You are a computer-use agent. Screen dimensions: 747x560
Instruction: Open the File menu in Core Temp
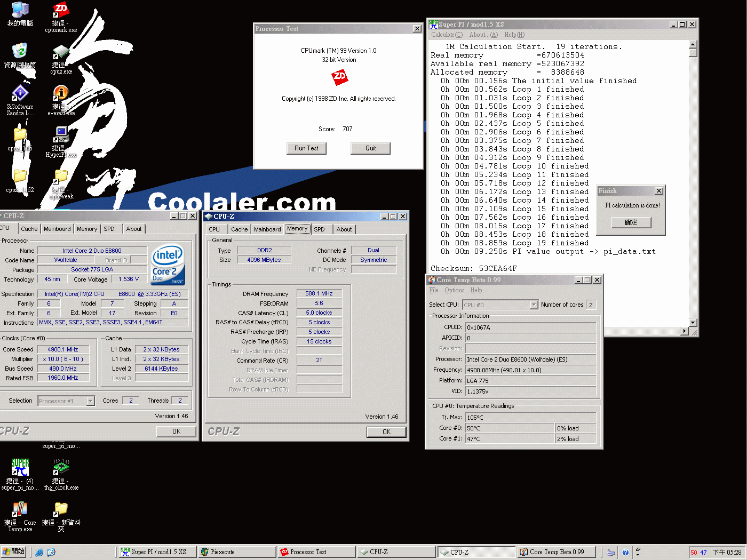click(434, 290)
